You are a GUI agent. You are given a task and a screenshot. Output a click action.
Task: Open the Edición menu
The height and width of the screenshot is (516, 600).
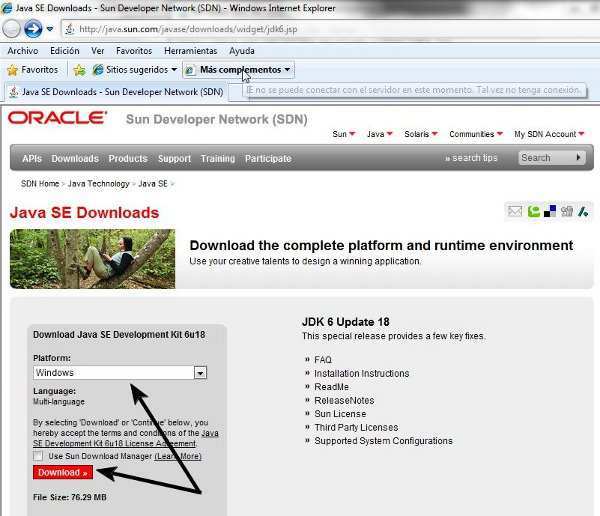(65, 51)
